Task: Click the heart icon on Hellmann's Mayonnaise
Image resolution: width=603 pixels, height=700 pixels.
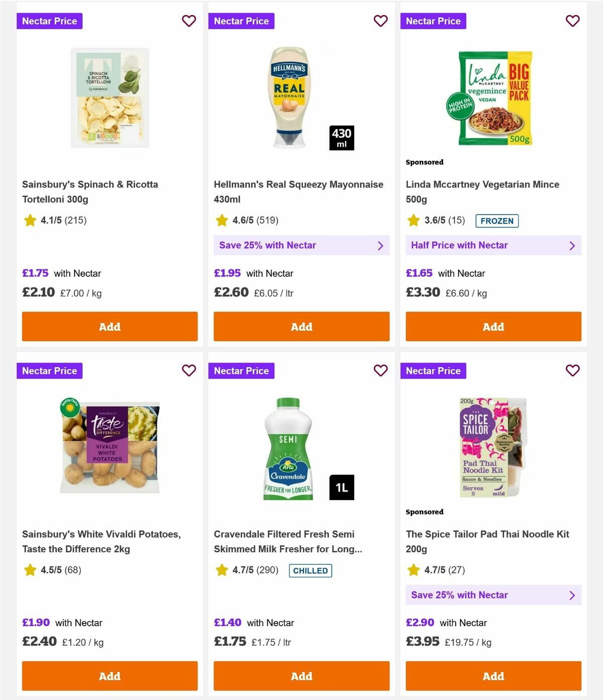Action: (x=380, y=21)
